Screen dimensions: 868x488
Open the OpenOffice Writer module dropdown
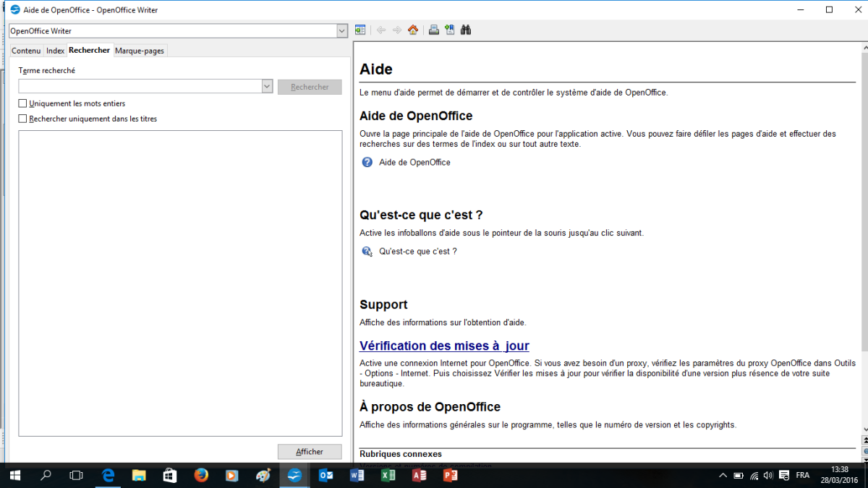342,31
